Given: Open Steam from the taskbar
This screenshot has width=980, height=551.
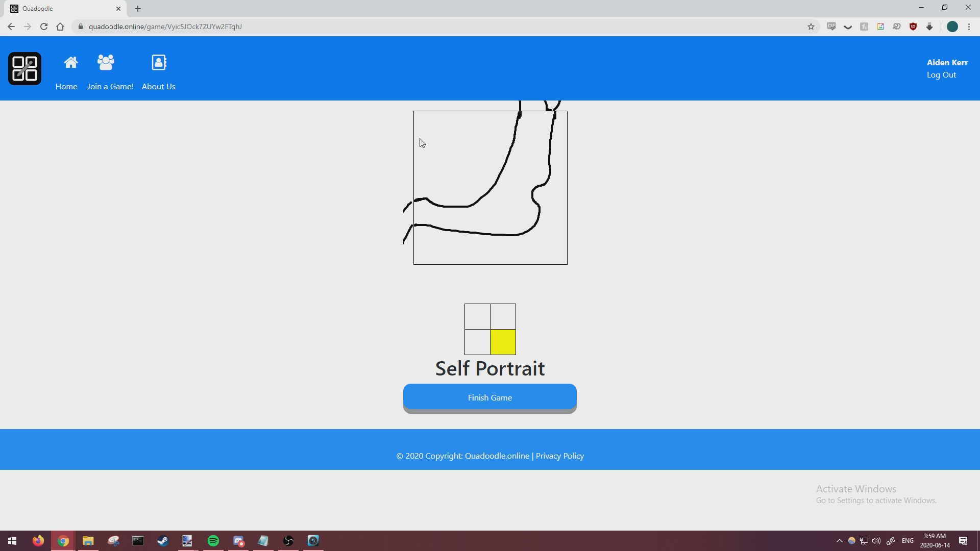Looking at the screenshot, I should (x=163, y=541).
